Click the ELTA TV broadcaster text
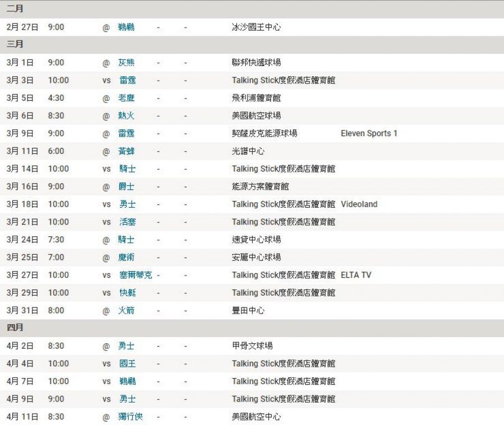 356,275
